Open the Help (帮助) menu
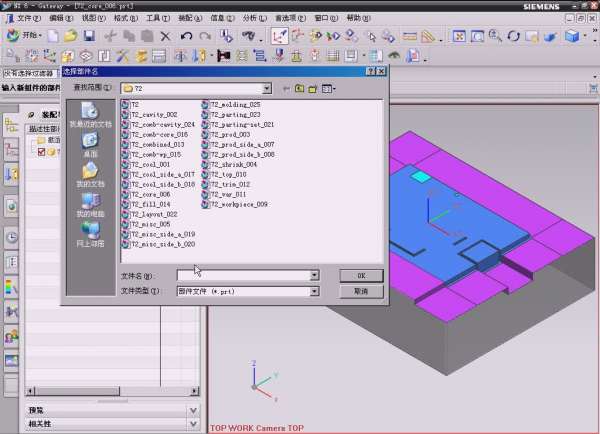600x434 pixels. [357, 17]
